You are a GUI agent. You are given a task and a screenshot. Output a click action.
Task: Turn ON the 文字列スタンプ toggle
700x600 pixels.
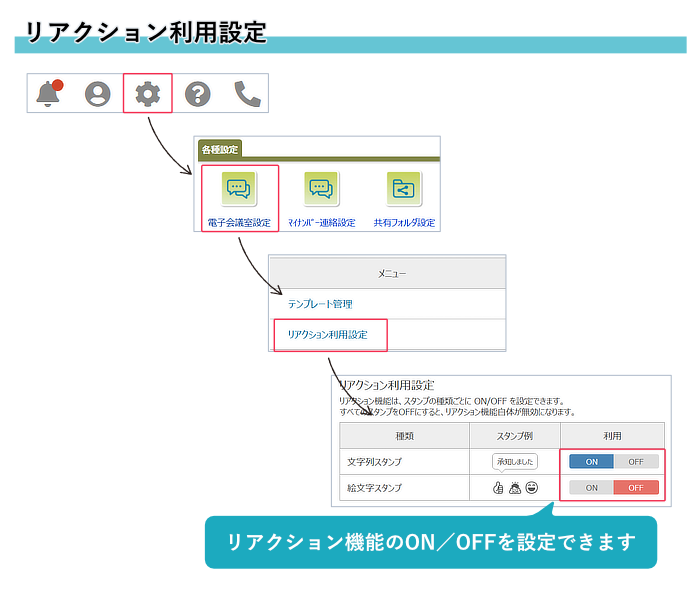pos(592,461)
